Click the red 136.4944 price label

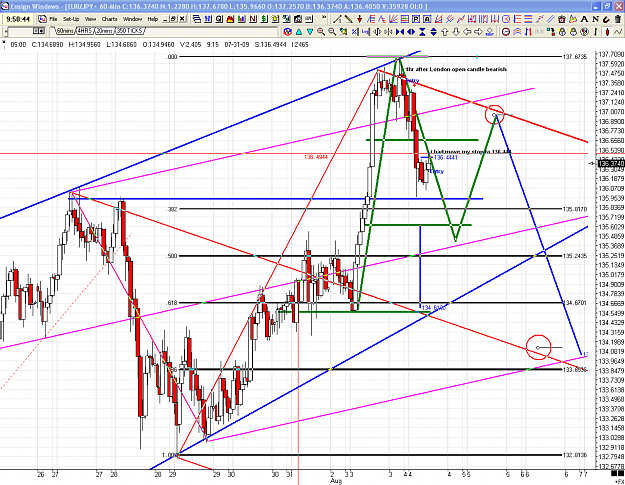click(x=316, y=157)
